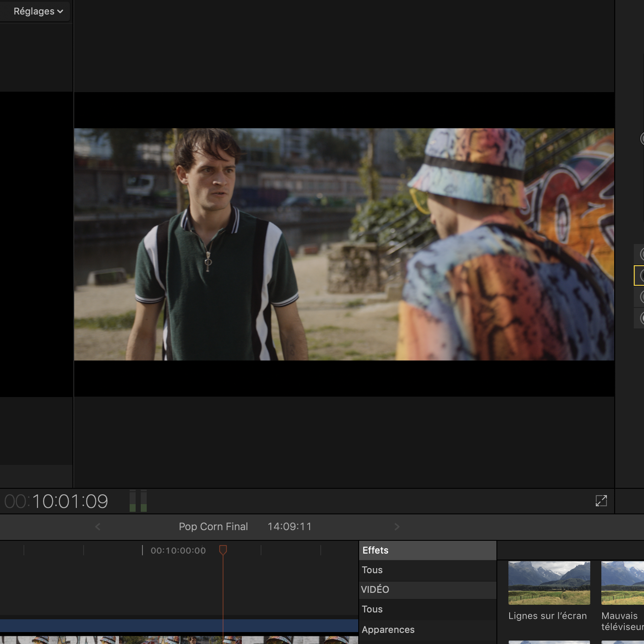Viewport: 644px width, 644px height.
Task: Click the red playhead handle in ruler
Action: point(223,550)
